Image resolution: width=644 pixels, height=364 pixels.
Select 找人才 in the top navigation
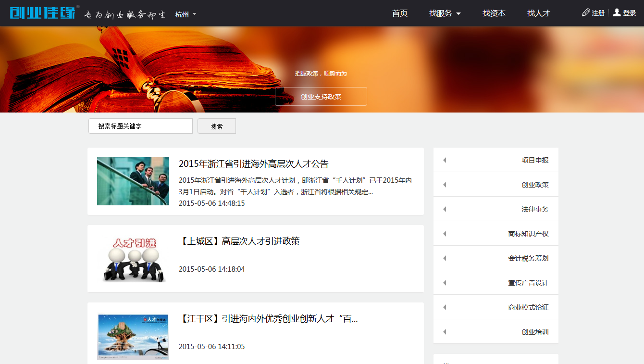538,13
